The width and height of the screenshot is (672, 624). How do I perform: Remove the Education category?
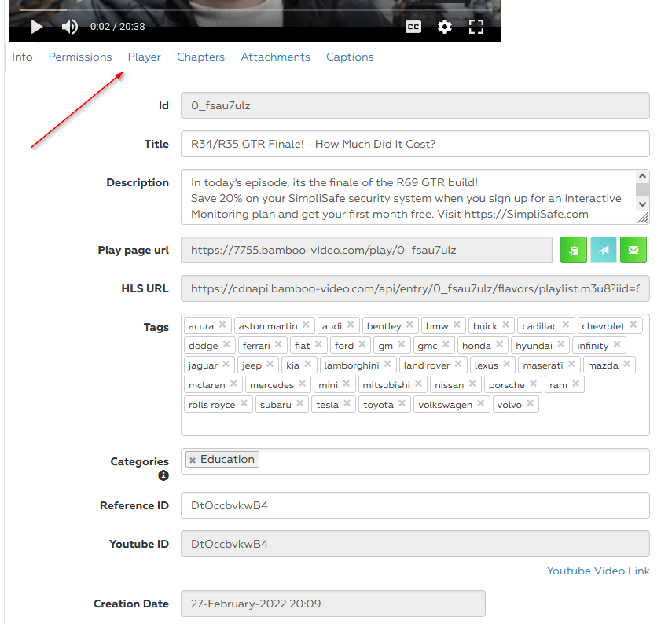(193, 461)
